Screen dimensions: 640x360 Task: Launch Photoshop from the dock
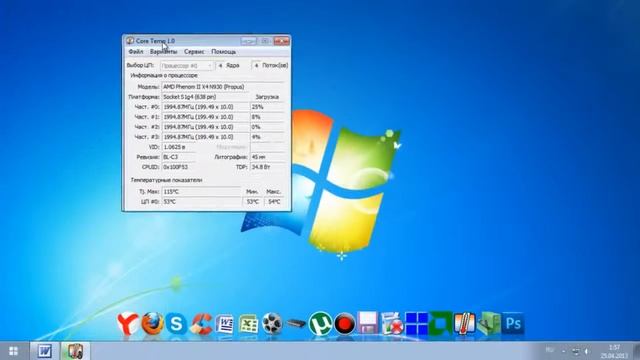pyautogui.click(x=513, y=324)
